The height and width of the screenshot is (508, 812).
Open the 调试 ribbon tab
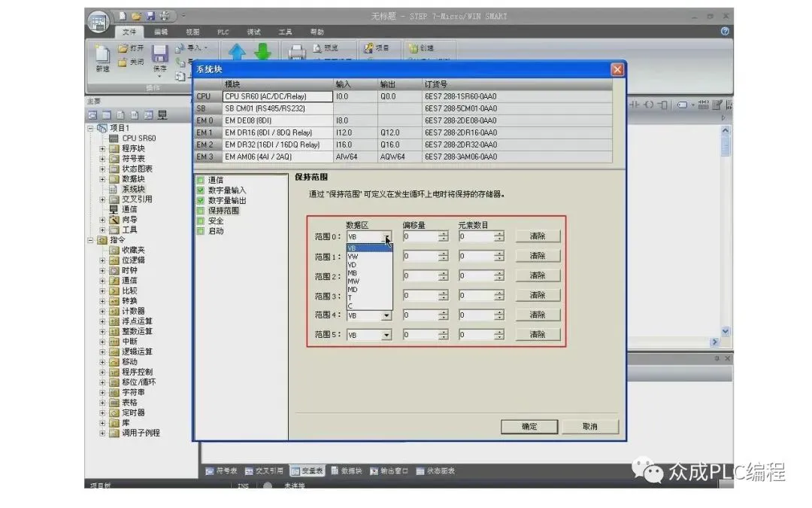[x=254, y=32]
